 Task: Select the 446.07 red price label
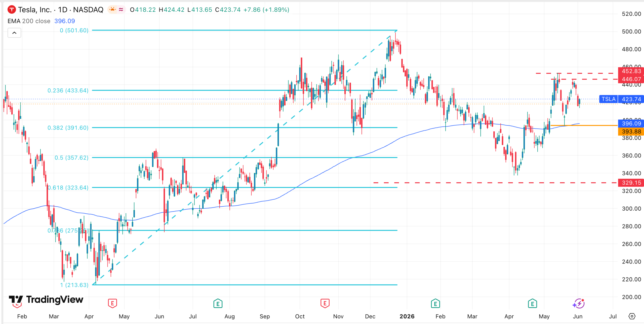631,79
